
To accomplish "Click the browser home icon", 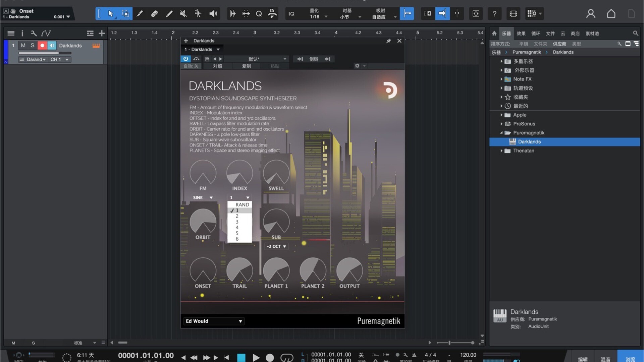I will [494, 33].
